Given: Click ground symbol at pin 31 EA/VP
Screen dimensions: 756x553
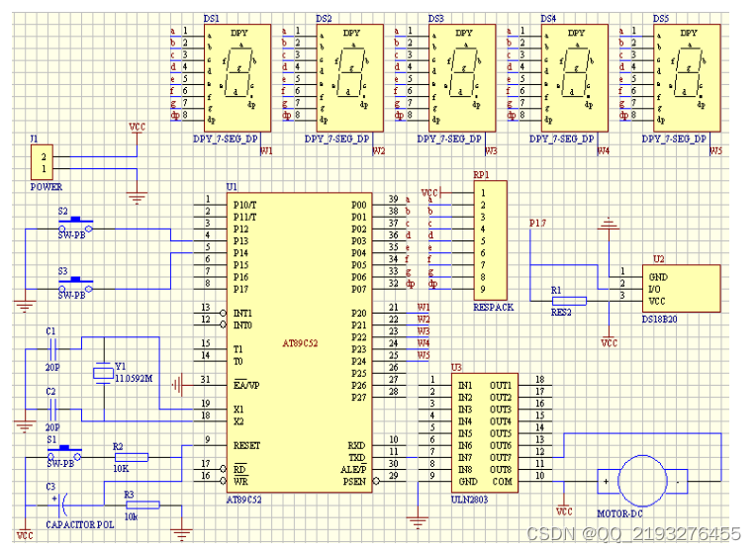Looking at the screenshot, I should click(177, 385).
